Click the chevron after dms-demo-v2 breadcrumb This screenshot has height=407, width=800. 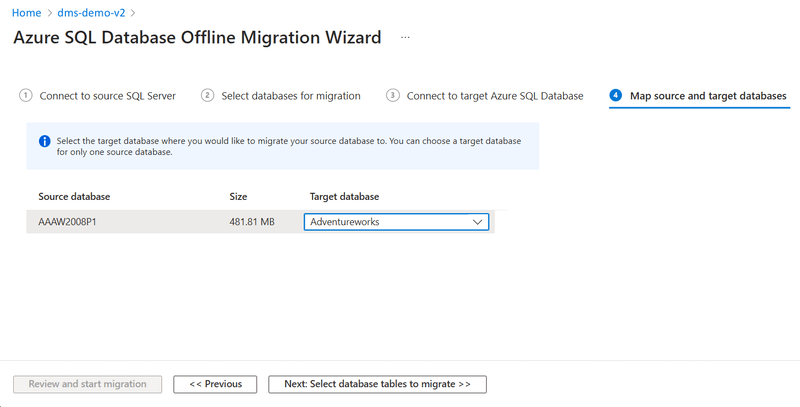tap(133, 13)
